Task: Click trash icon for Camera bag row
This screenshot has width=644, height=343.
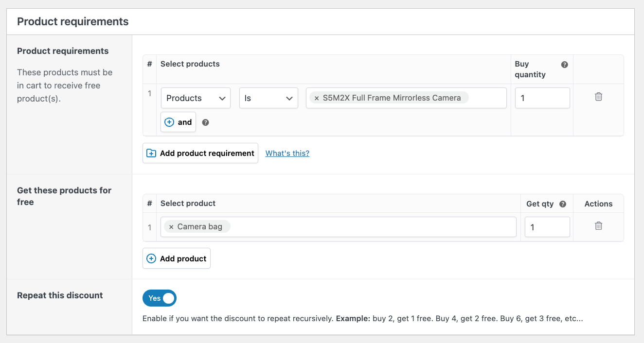Action: point(598,226)
